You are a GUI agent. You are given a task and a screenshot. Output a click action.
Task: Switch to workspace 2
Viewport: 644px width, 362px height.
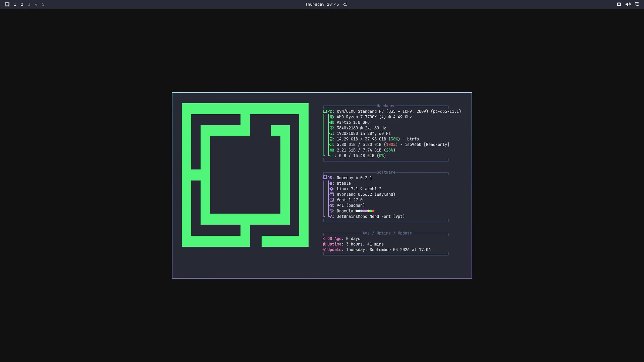pos(22,4)
